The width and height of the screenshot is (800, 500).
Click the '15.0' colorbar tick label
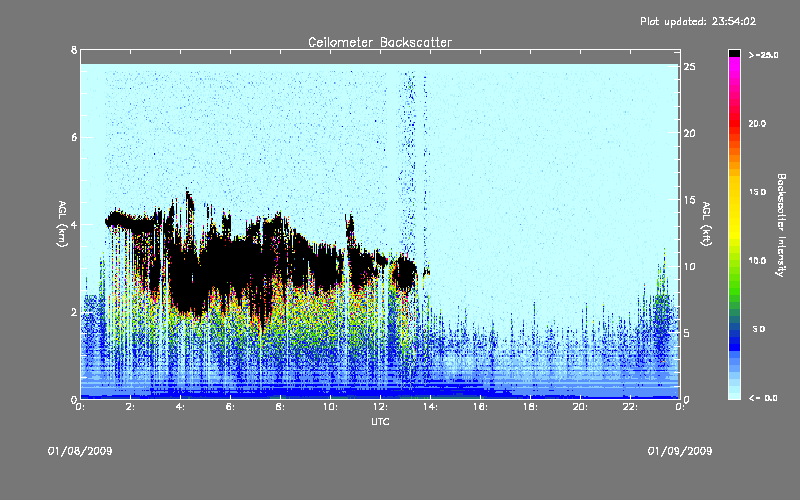[x=757, y=192]
